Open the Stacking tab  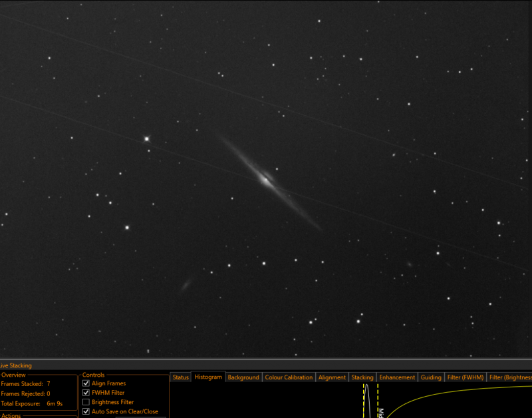(x=362, y=377)
